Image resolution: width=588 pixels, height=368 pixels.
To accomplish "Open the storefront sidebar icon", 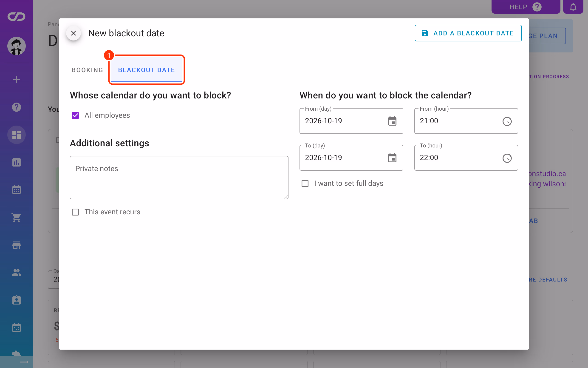I will [16, 245].
